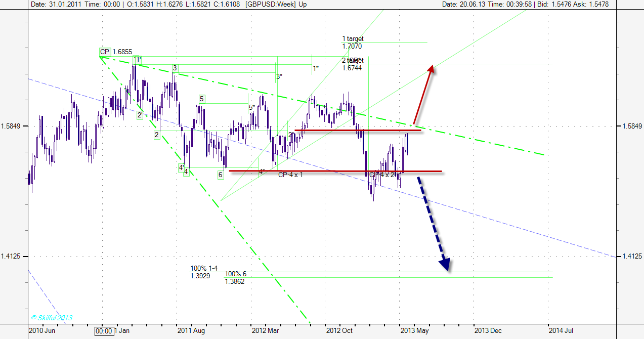Click the blue dashed downward arrow head

[445, 264]
